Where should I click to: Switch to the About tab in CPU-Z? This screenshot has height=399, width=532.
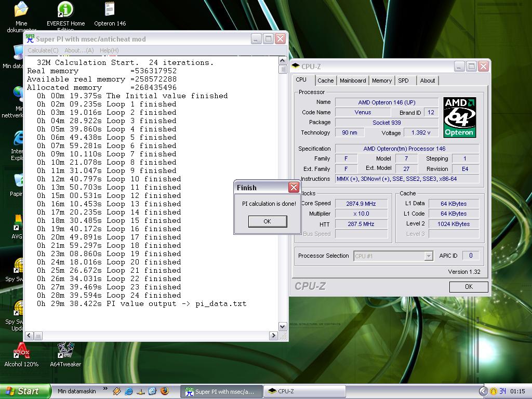pos(428,81)
